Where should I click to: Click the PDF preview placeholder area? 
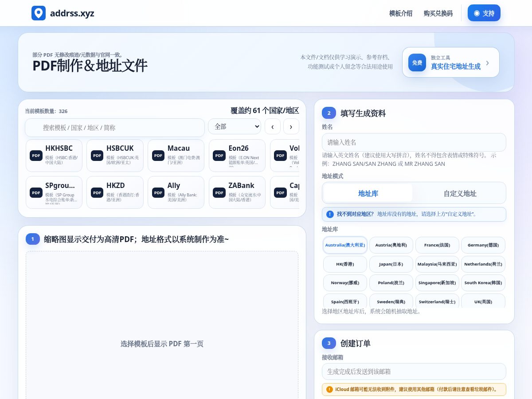(x=162, y=325)
